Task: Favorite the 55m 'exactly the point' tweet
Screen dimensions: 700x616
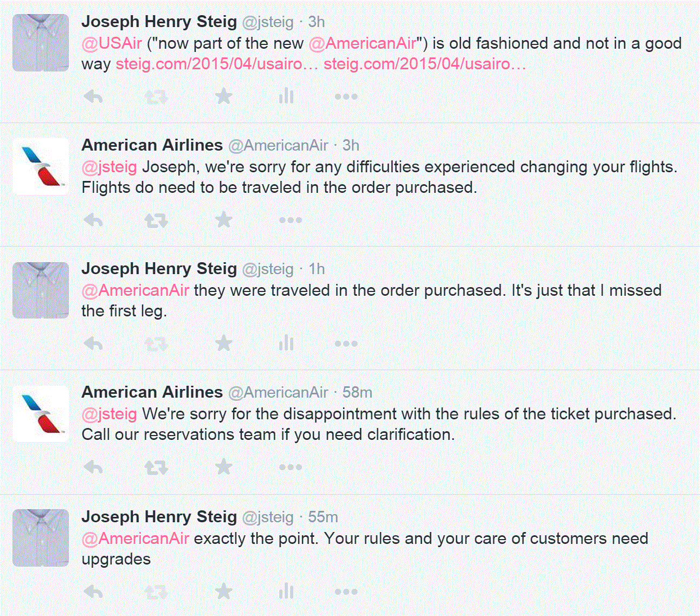Action: (x=223, y=592)
